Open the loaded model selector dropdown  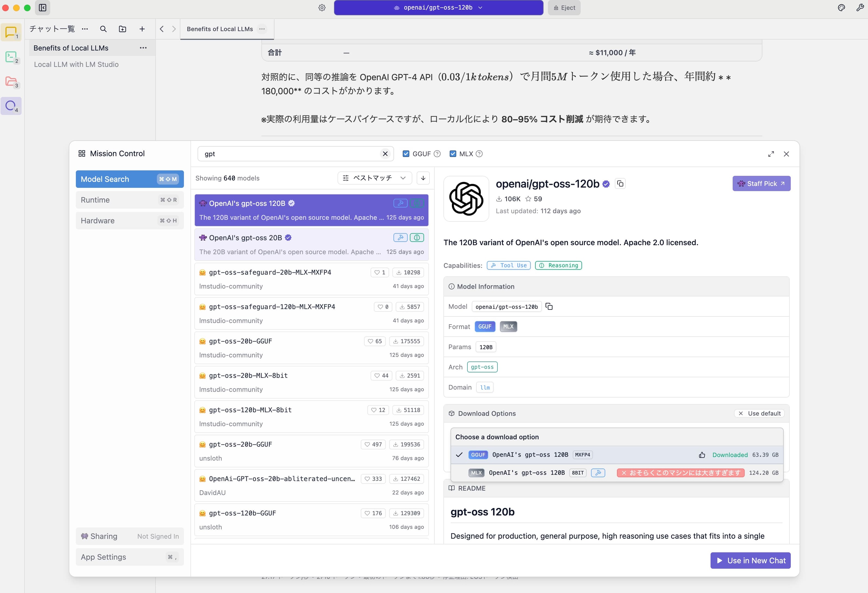[x=439, y=8]
